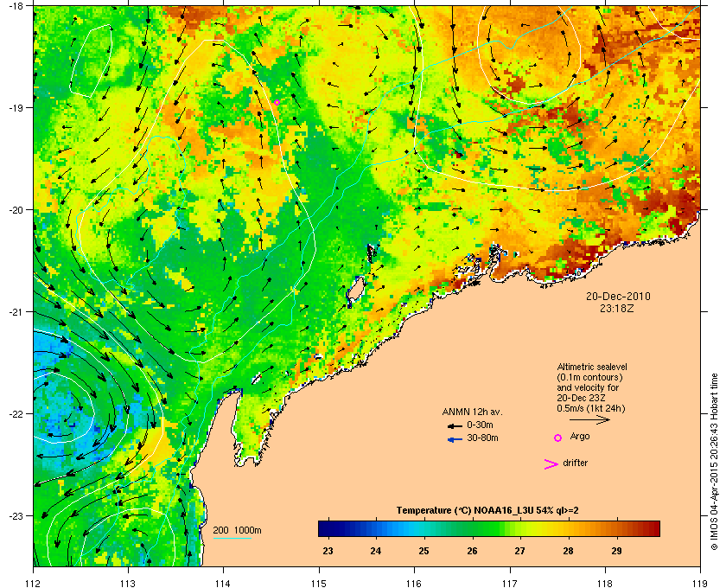Click the Temperature NOAA16_L3U colorbar title
The height and width of the screenshot is (588, 726).
487,511
